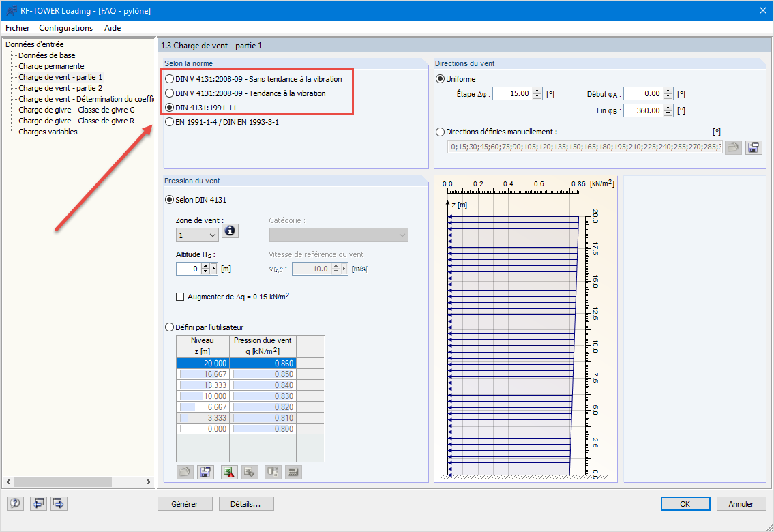Viewport: 774px width, 532px height.
Task: Click the Détails... button
Action: pyautogui.click(x=245, y=504)
